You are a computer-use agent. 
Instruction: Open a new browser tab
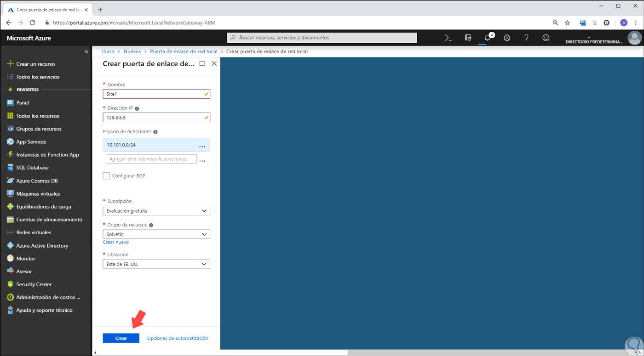[100, 10]
